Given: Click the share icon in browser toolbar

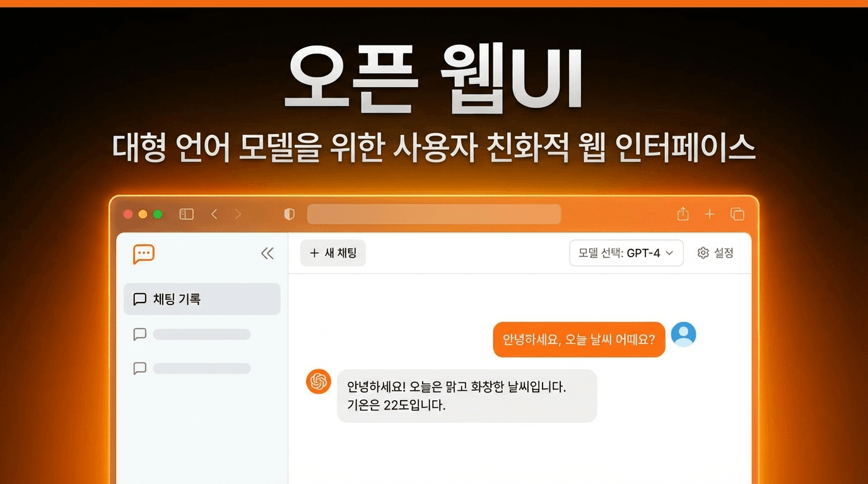Looking at the screenshot, I should (683, 214).
